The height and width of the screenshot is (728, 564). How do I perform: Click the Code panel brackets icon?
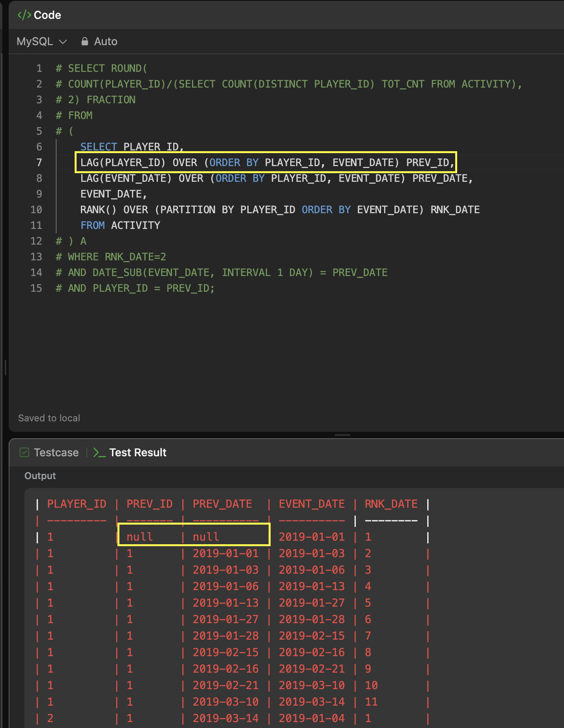coord(24,15)
